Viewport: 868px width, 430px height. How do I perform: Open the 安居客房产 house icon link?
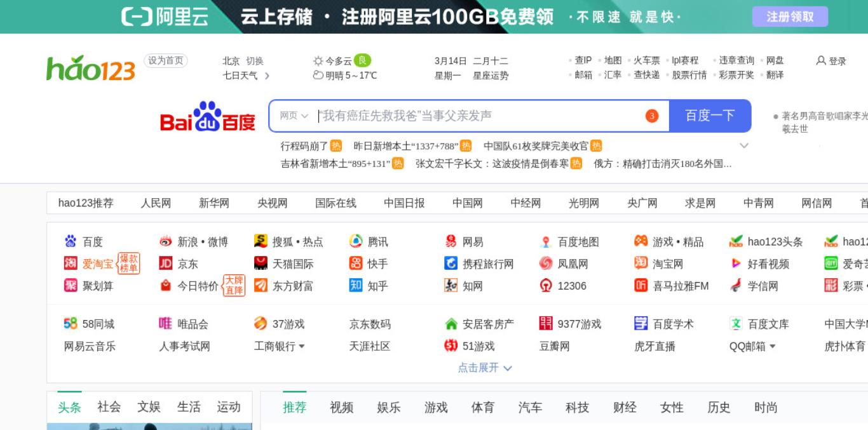(x=479, y=324)
